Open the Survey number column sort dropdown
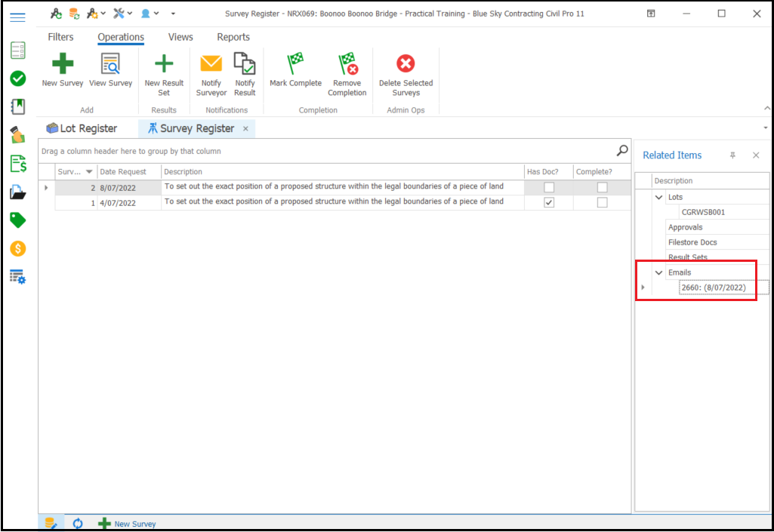 click(x=89, y=172)
